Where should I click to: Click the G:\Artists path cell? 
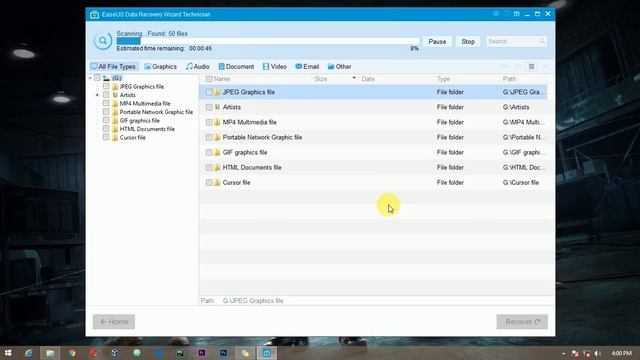click(x=516, y=107)
